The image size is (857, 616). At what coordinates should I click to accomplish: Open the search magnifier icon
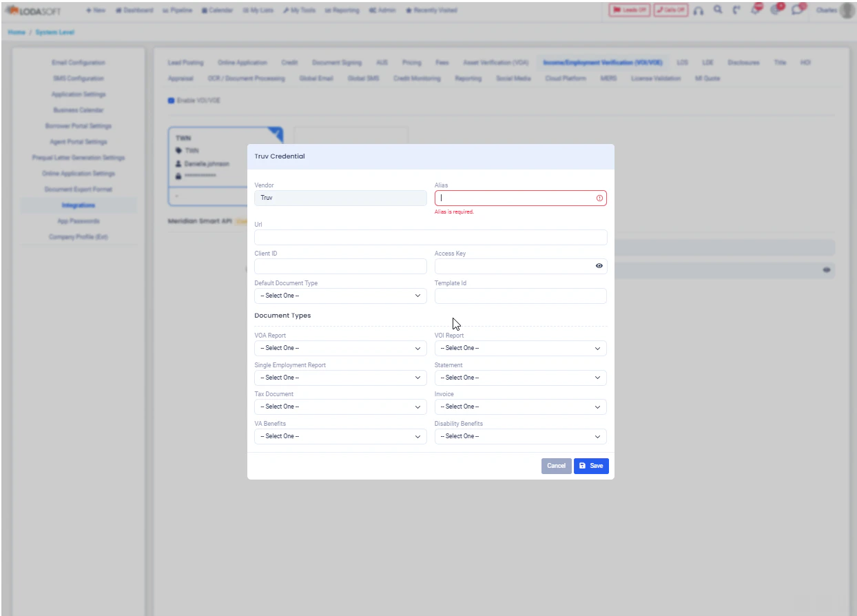click(717, 10)
